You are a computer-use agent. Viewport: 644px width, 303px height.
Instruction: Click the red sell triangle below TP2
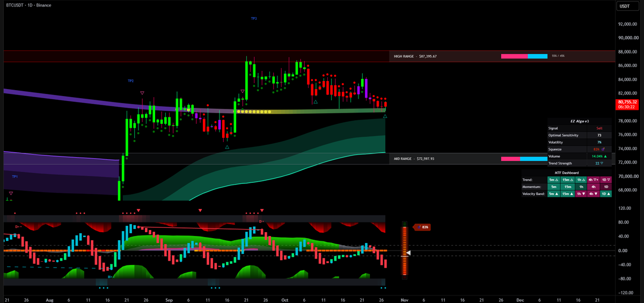pos(142,93)
